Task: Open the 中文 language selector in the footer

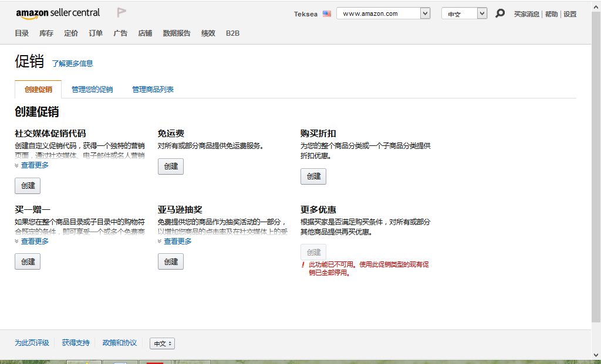Action: 162,343
